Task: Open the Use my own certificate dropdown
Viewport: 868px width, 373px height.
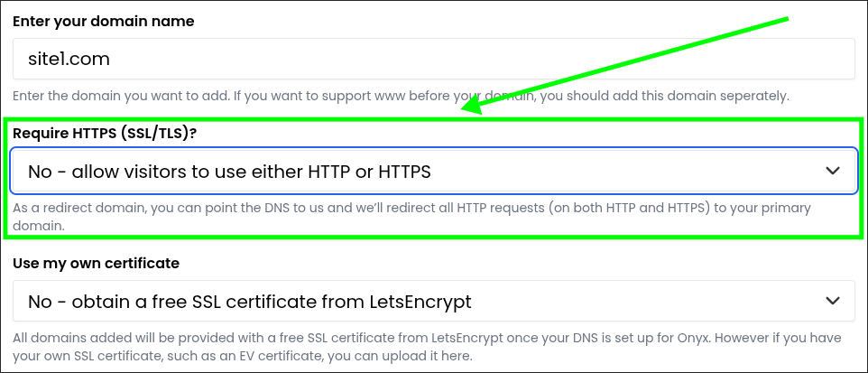Action: (434, 301)
